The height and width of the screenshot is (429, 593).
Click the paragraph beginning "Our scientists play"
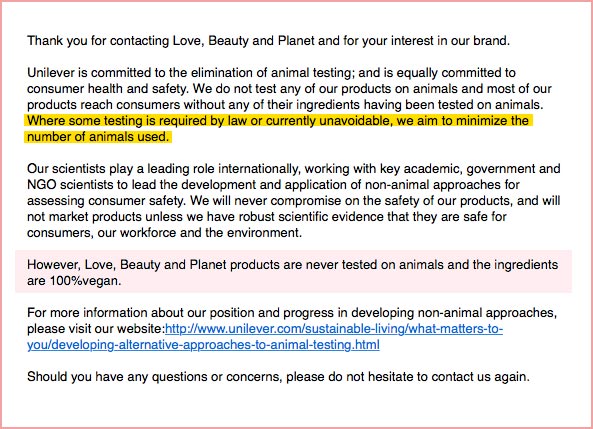[x=293, y=200]
